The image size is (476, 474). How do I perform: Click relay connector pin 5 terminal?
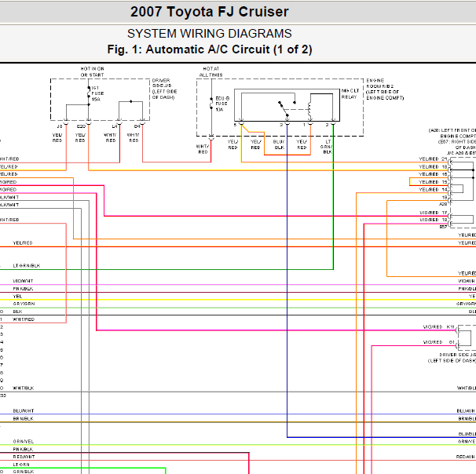241,124
